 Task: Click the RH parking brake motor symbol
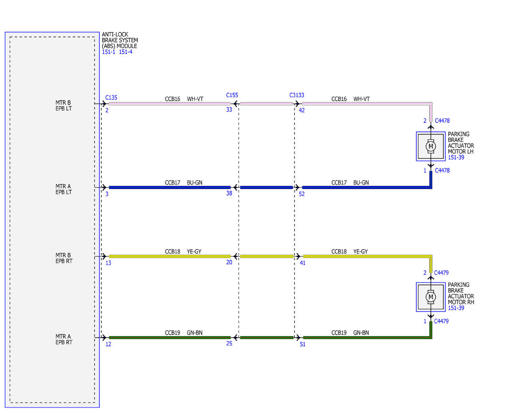[430, 297]
